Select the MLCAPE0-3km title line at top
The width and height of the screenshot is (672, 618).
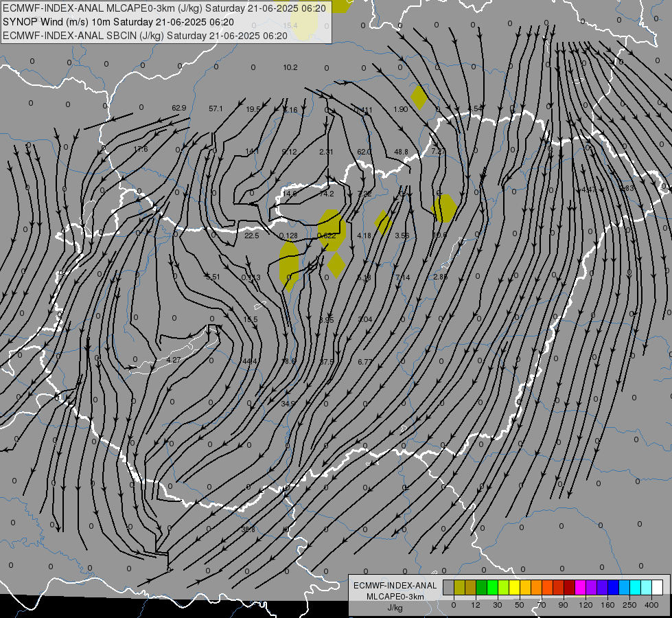(164, 8)
